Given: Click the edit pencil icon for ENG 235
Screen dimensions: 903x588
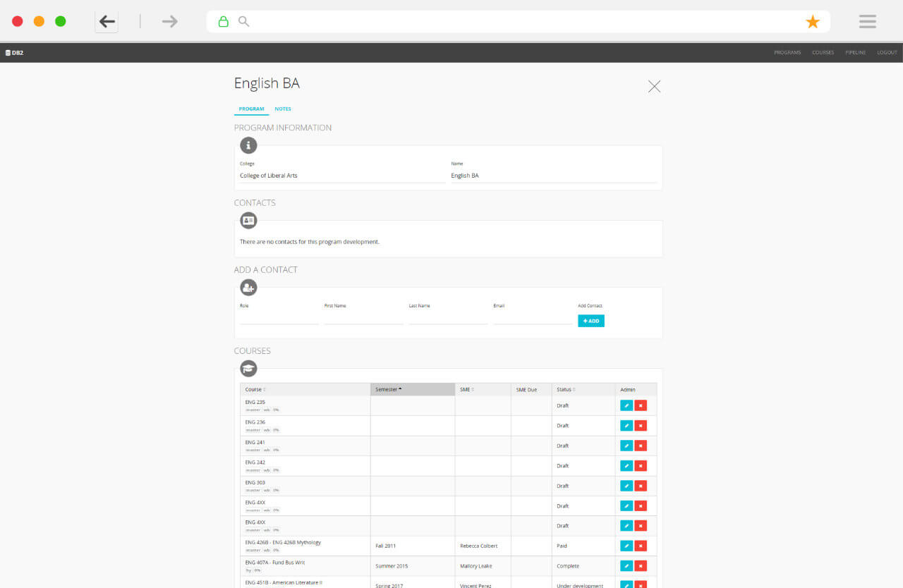Looking at the screenshot, I should 626,405.
